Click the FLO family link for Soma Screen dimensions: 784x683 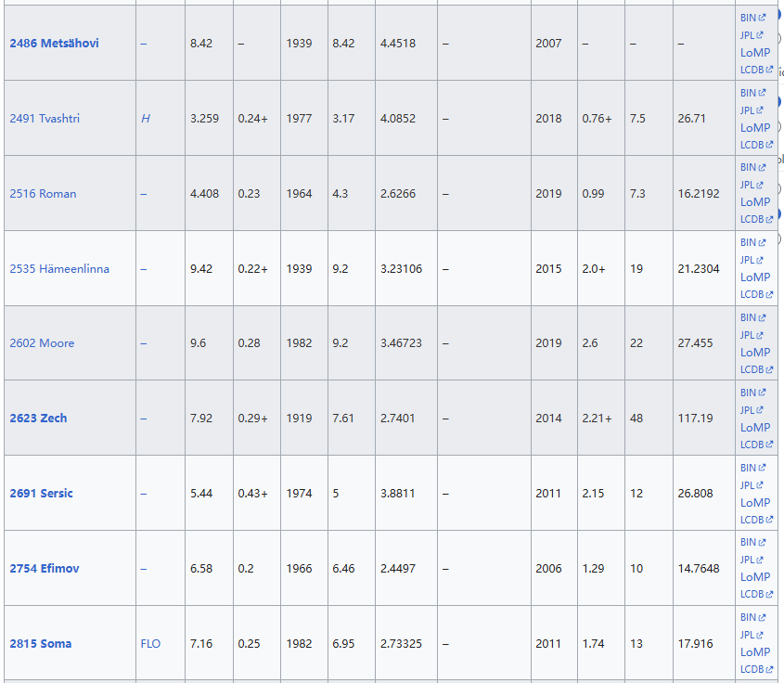[x=150, y=644]
